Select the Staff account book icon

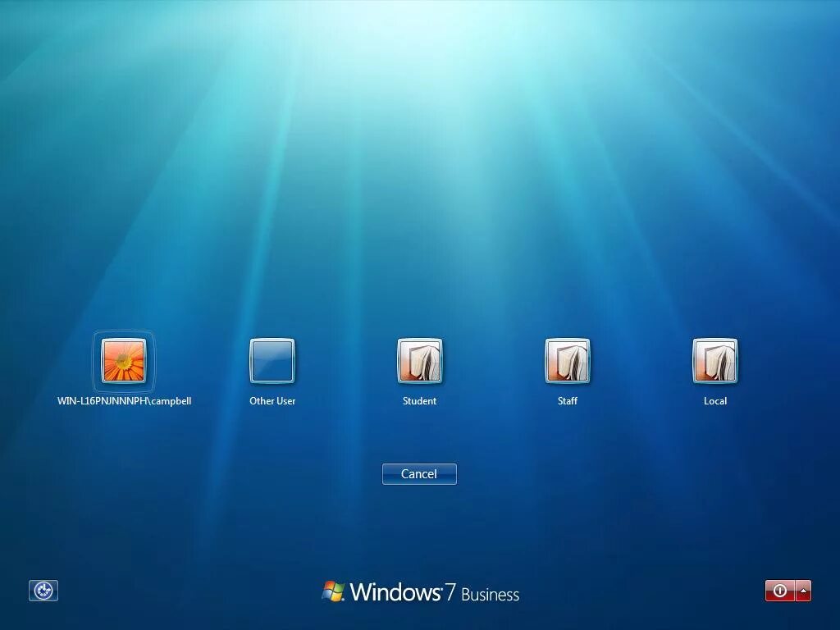568,361
